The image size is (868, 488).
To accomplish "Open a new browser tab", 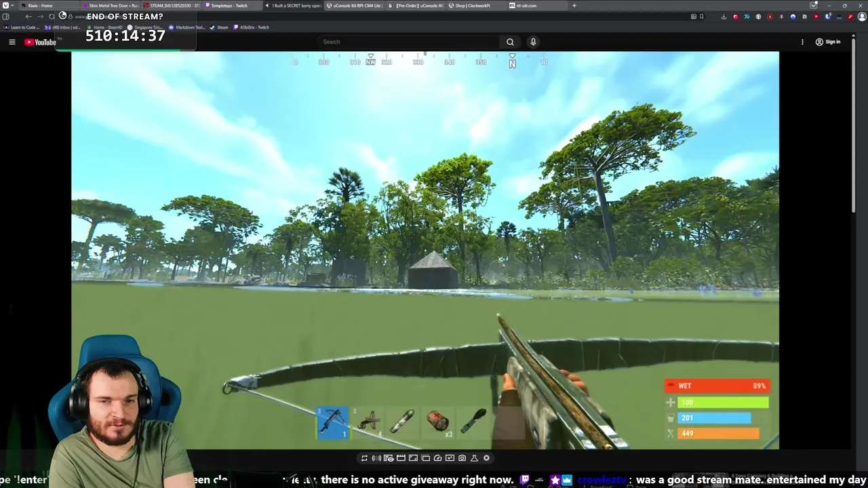I will pyautogui.click(x=574, y=5).
